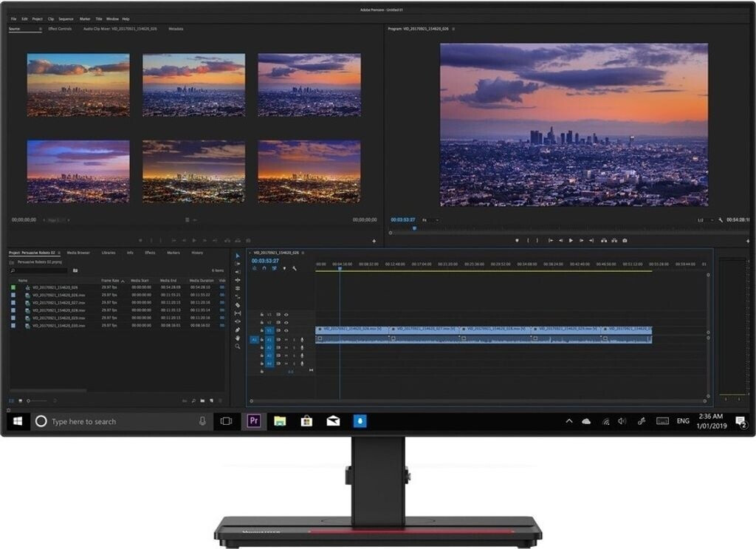Click the Premiere Pro taskbar icon
Screen dimensions: 756x549
pos(254,421)
